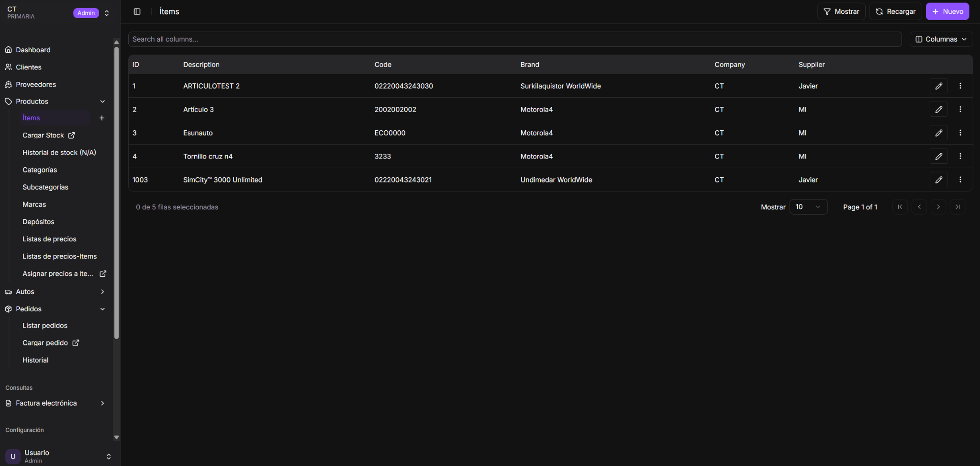
Task: Click Undimedar WorldWide brand cell
Action: coord(557,180)
